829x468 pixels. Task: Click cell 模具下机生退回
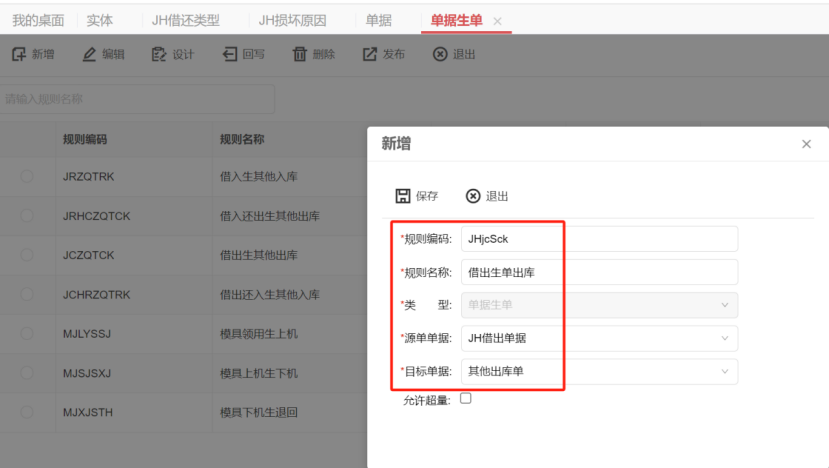point(259,412)
